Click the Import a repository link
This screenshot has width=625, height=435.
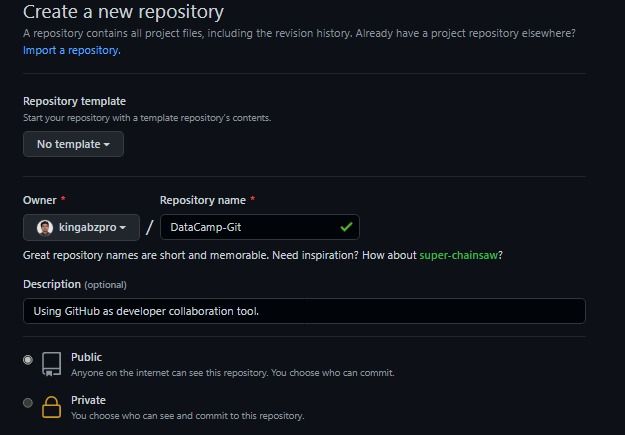coord(72,50)
